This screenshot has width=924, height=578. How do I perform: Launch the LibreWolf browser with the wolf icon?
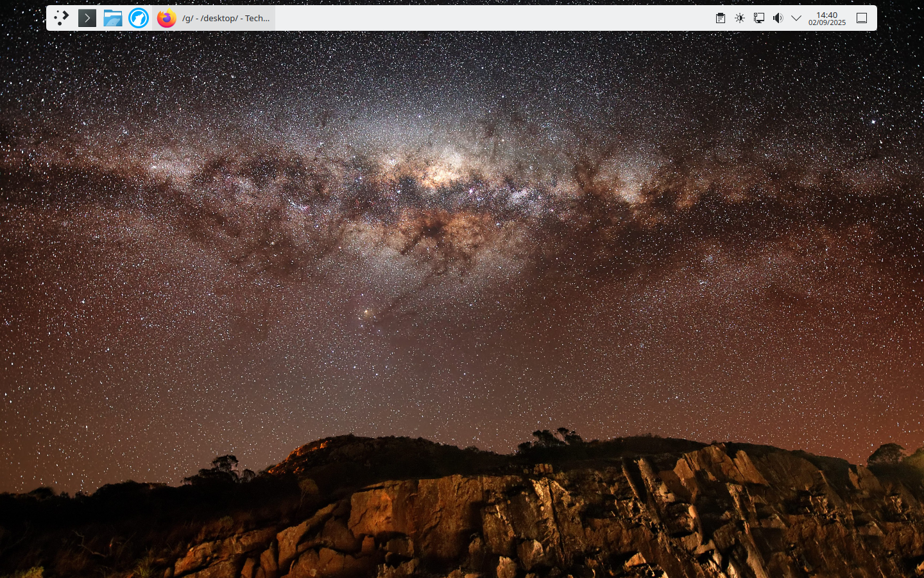(x=139, y=18)
